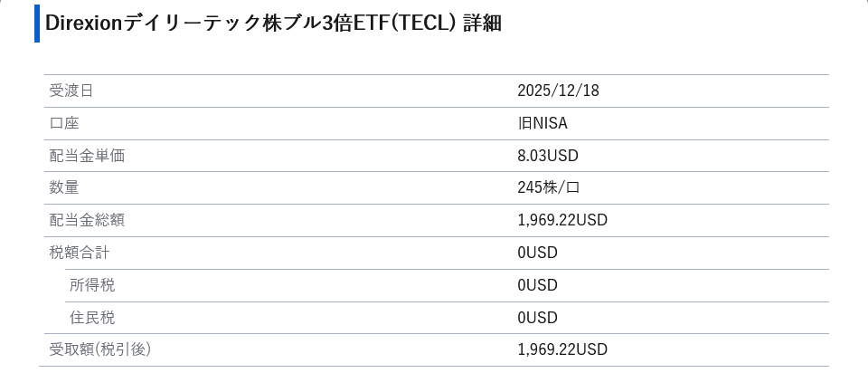Select the 配当金総額 row label
Image resolution: width=868 pixels, height=373 pixels.
tap(87, 220)
